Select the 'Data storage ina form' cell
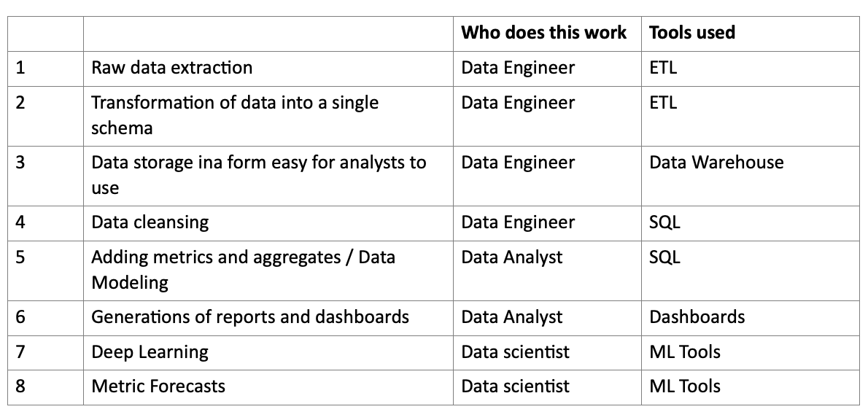This screenshot has height=420, width=868. point(268,176)
